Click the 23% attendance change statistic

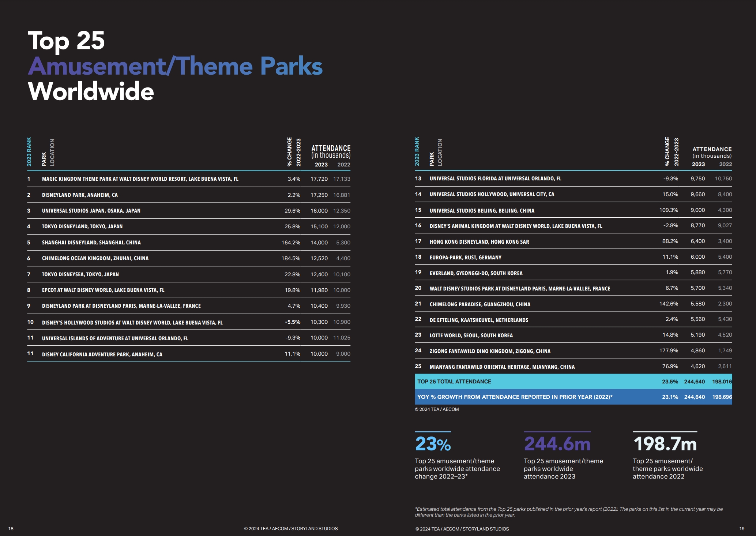tap(433, 444)
